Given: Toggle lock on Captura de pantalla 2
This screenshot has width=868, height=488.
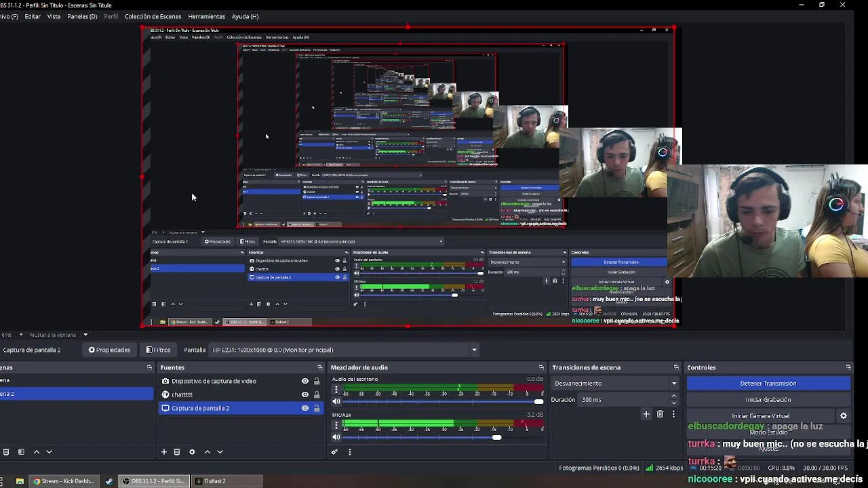Looking at the screenshot, I should [x=317, y=408].
